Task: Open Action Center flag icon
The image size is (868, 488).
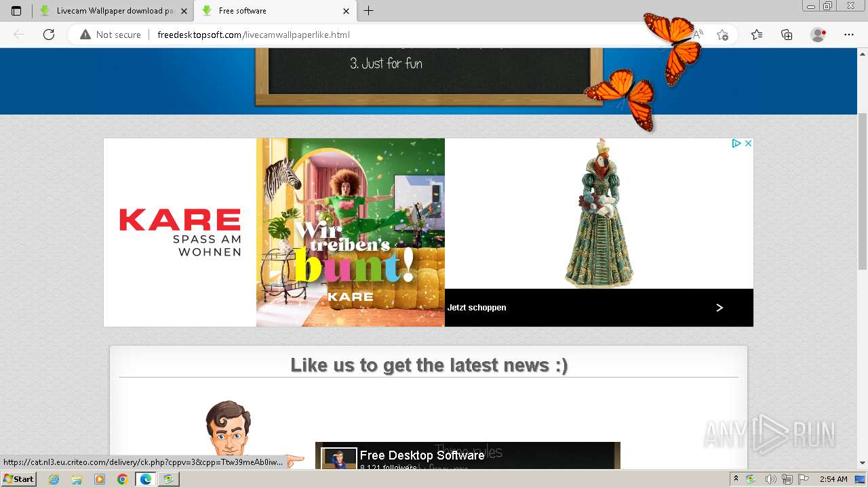Action: [804, 479]
